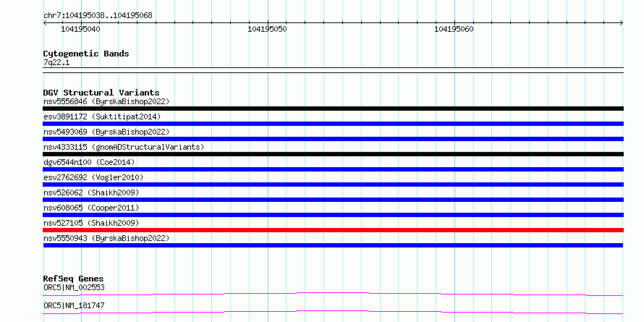Click the left arrow end of the ruler
The image size is (644, 322).
(x=45, y=23)
